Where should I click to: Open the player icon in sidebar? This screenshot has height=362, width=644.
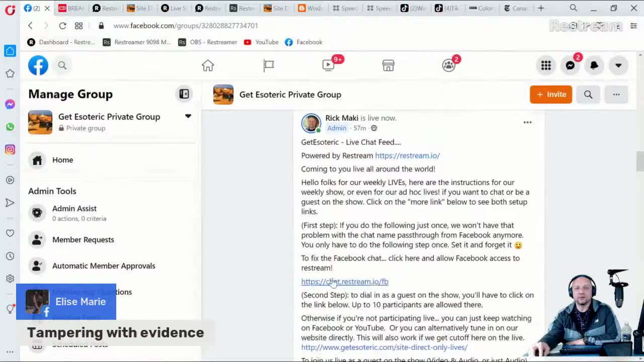pos(10,180)
